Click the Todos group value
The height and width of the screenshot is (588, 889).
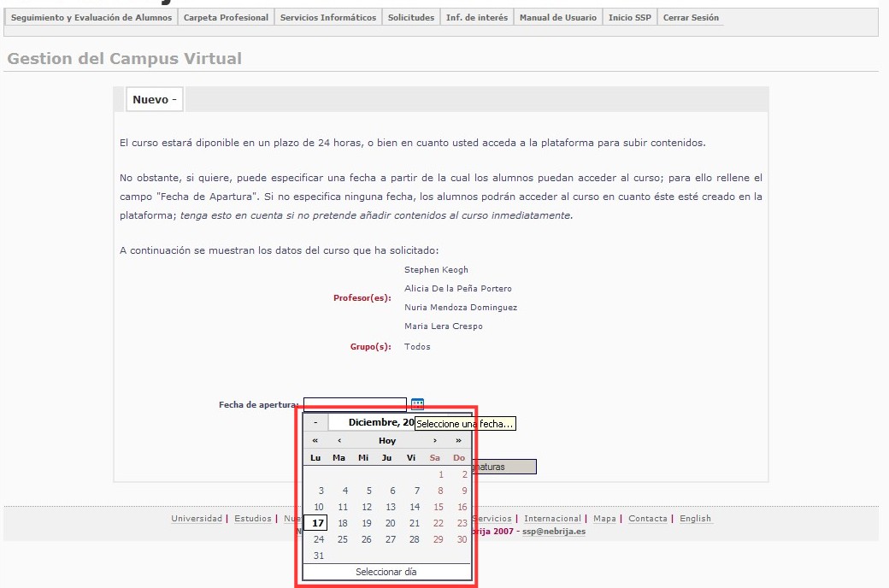pyautogui.click(x=417, y=346)
